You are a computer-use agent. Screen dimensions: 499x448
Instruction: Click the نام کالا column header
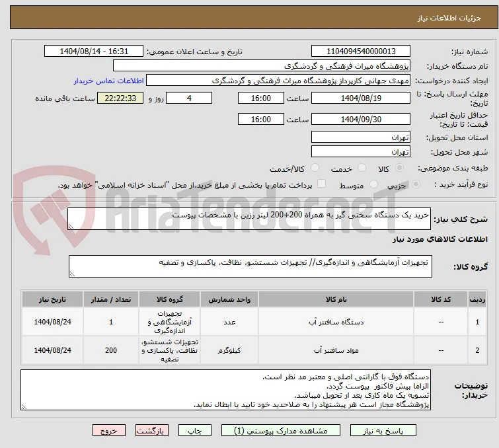(336, 300)
